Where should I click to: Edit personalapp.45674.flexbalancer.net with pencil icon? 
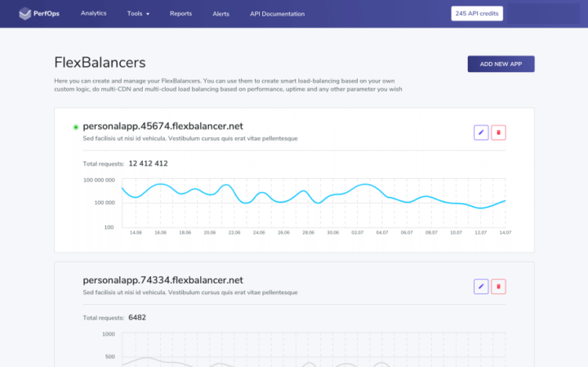[x=481, y=132]
